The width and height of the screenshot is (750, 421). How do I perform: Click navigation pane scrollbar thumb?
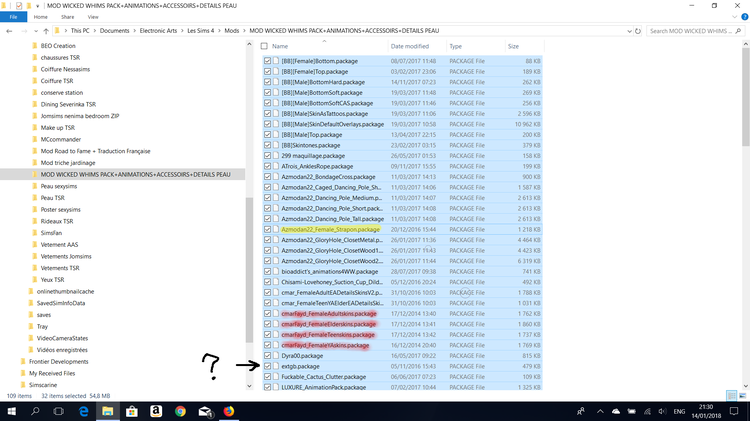pos(249,270)
